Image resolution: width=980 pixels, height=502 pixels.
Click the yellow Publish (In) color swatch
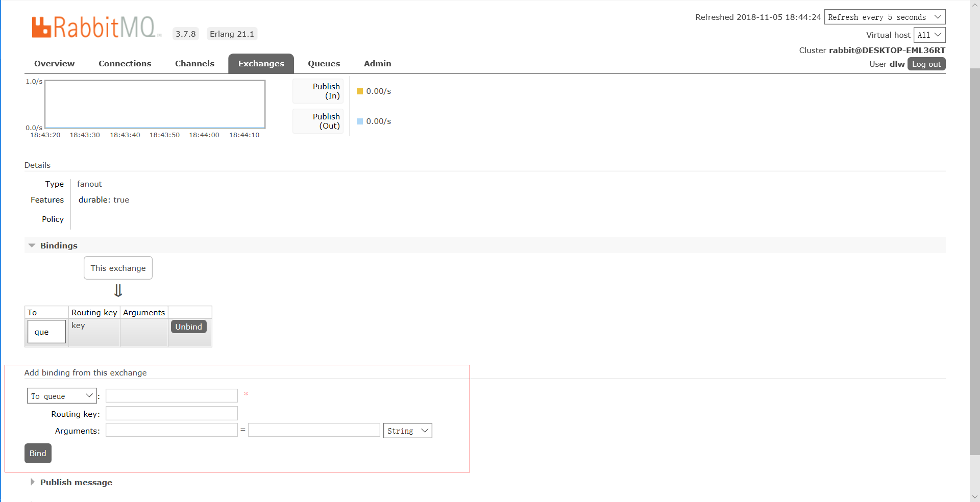click(x=360, y=91)
